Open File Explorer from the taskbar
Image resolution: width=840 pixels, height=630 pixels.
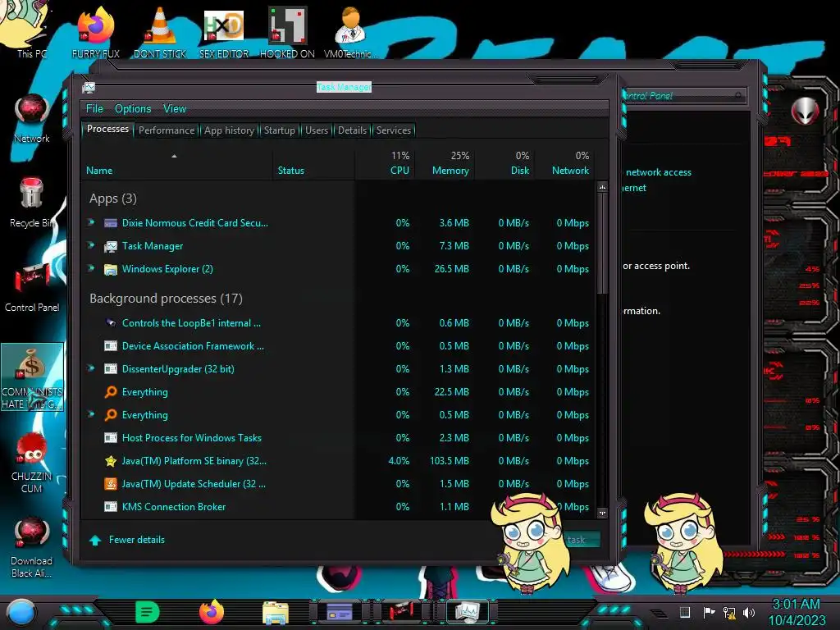(276, 612)
